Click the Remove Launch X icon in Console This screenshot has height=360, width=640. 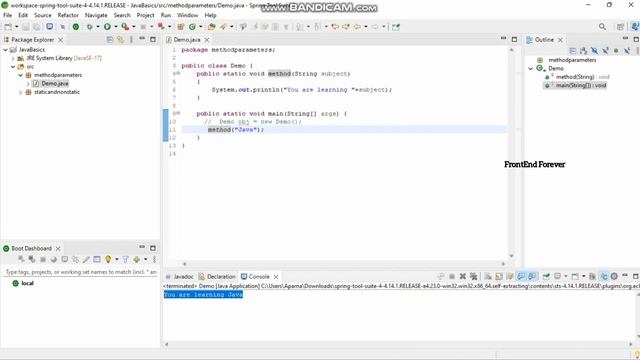click(462, 276)
